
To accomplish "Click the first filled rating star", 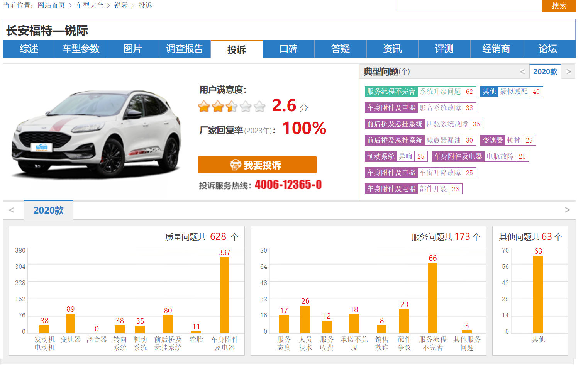I will [204, 106].
